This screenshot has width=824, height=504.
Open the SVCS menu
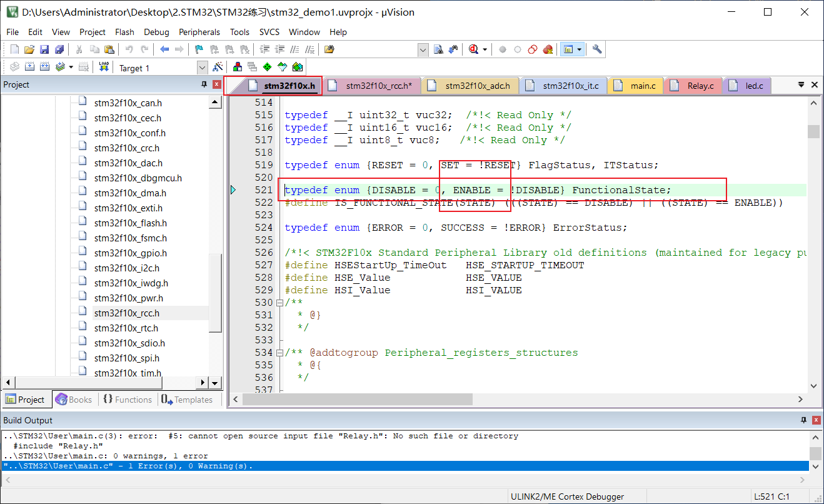click(269, 32)
